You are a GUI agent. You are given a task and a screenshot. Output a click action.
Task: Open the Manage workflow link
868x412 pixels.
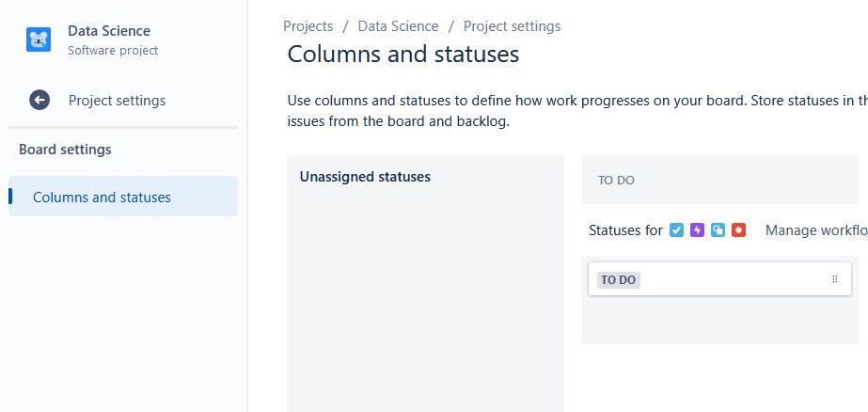(816, 230)
